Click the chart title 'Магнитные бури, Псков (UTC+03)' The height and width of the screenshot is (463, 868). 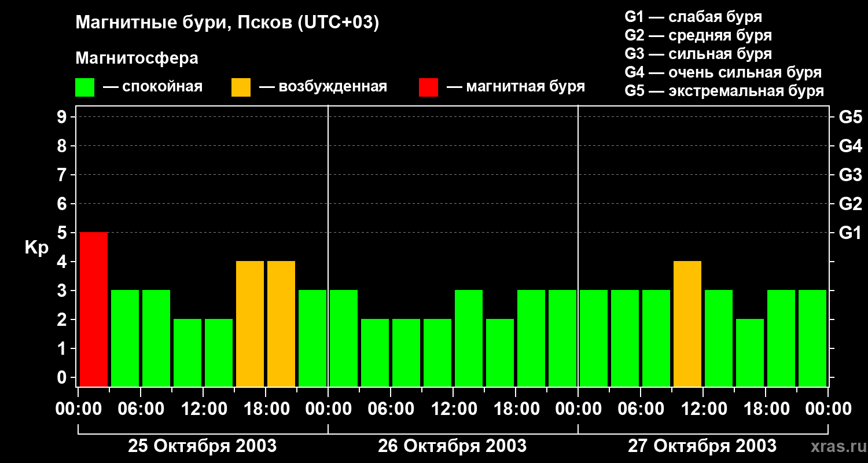point(227,23)
